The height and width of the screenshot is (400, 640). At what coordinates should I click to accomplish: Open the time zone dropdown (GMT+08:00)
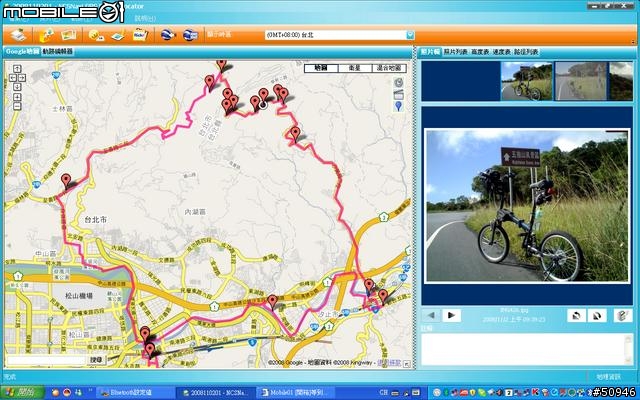(410, 35)
